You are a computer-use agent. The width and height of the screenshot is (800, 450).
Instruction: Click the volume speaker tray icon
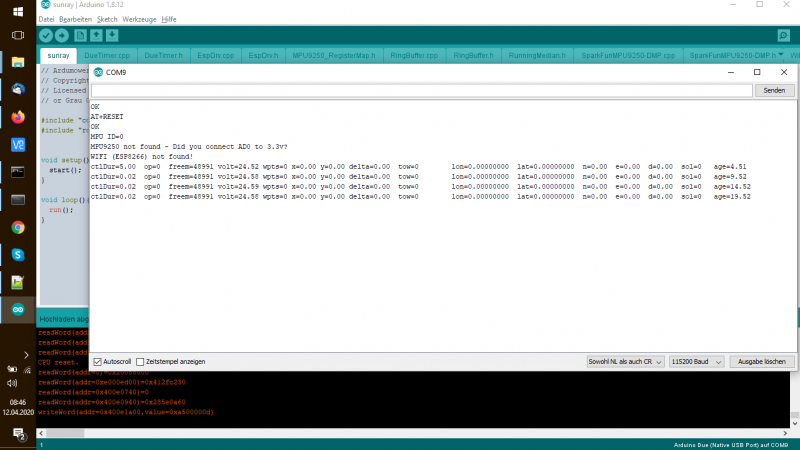[x=12, y=383]
